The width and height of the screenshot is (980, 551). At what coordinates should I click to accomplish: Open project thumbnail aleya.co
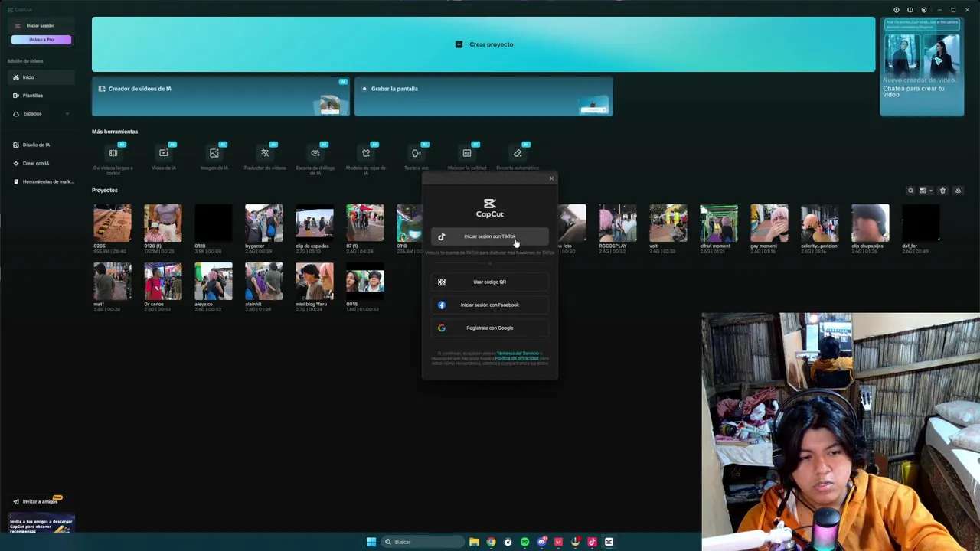click(x=214, y=281)
